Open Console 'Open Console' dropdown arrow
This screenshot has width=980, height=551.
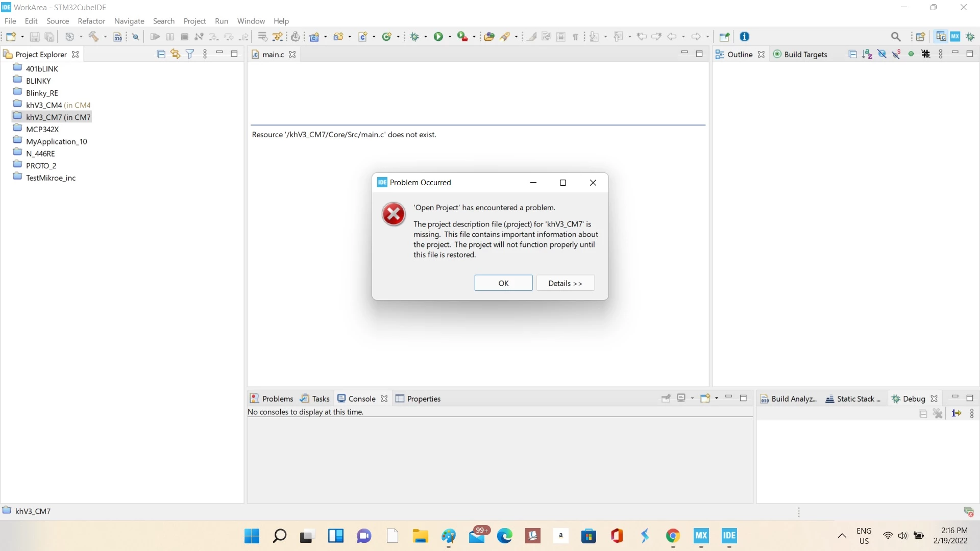point(717,398)
